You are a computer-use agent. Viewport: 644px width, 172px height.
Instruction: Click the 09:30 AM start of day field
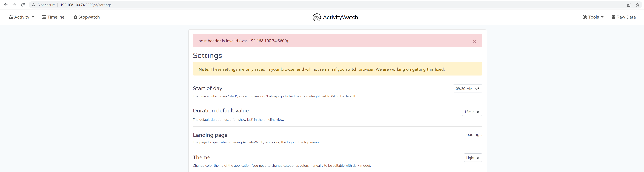point(468,88)
